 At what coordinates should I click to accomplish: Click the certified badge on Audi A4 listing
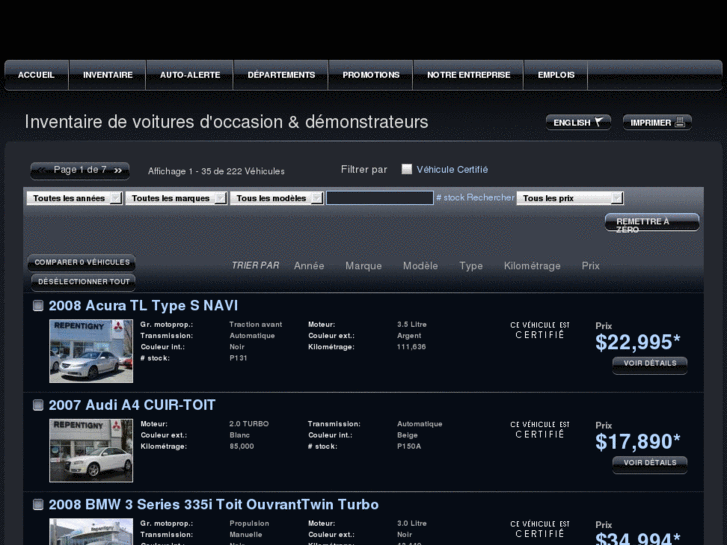[x=540, y=430]
